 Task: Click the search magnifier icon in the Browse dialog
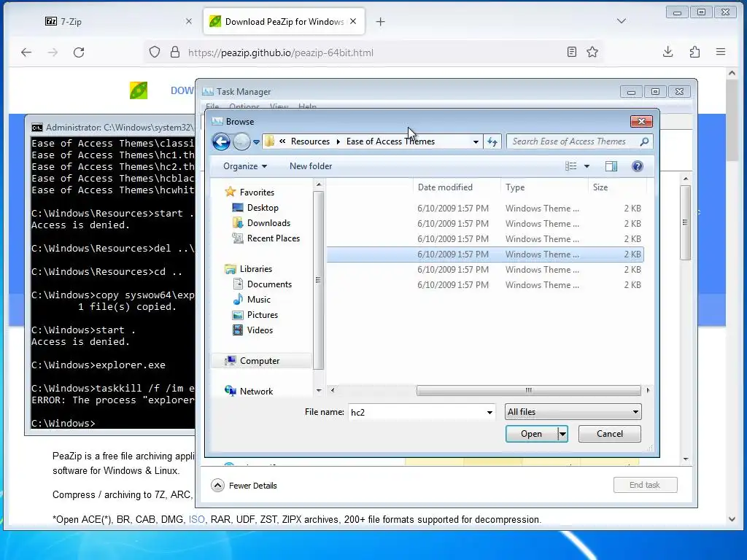coord(644,141)
